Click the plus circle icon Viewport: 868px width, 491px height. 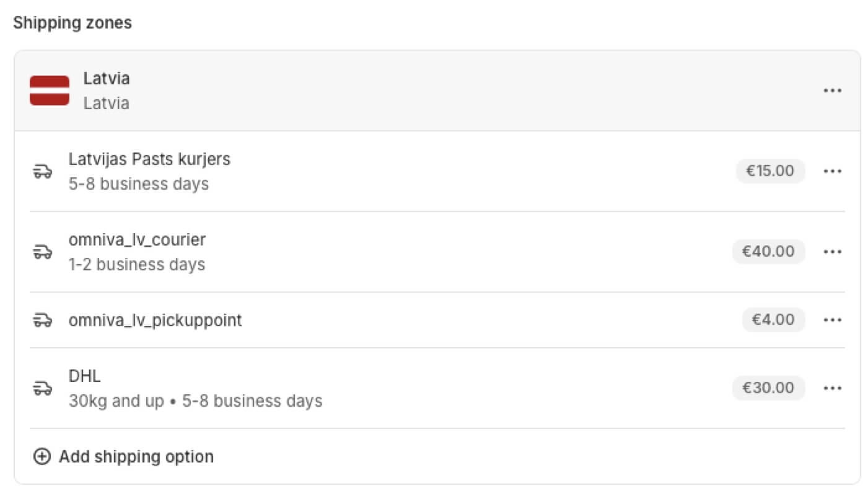(x=42, y=457)
